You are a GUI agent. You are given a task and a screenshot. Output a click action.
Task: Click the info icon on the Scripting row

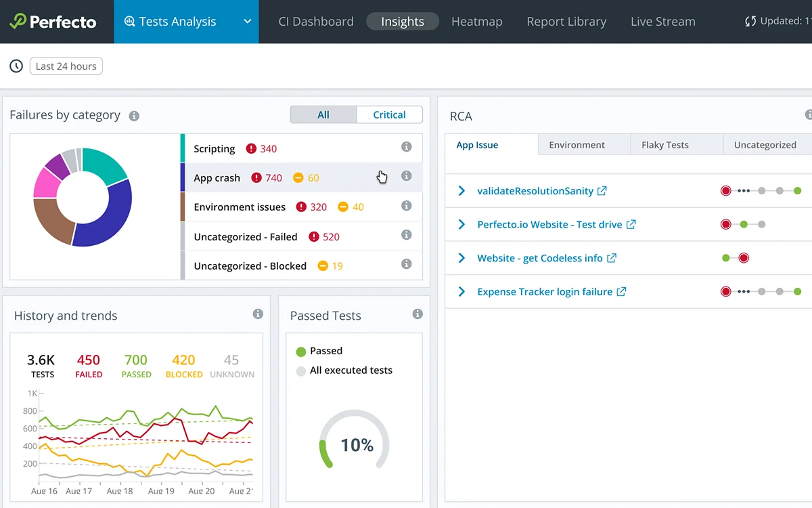tap(406, 147)
